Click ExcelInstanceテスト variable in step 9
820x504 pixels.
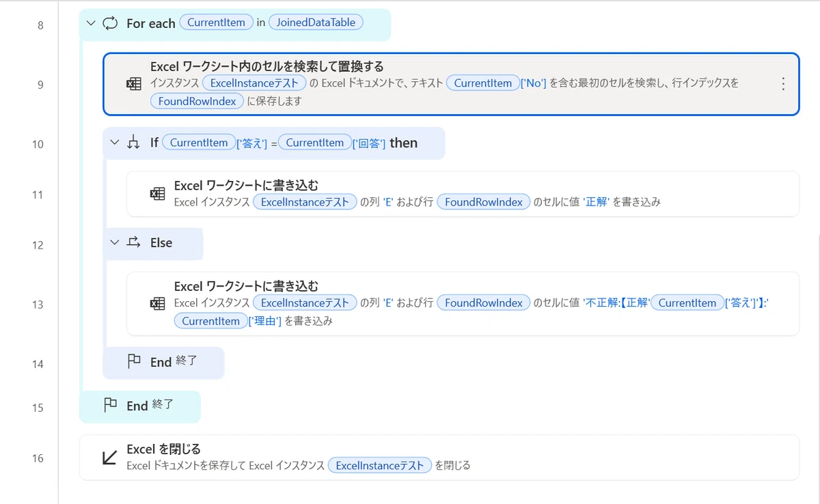click(x=254, y=83)
